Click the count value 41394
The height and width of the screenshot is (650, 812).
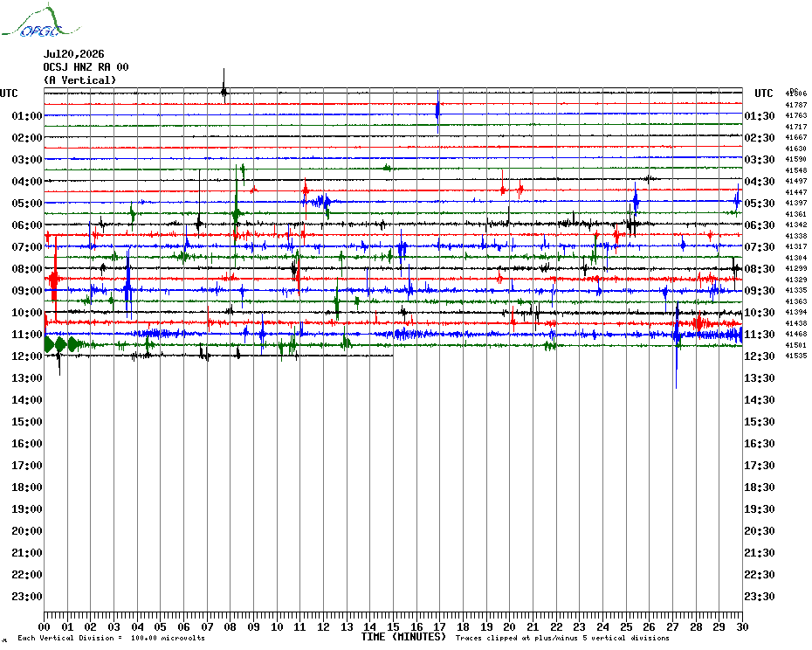click(x=796, y=312)
